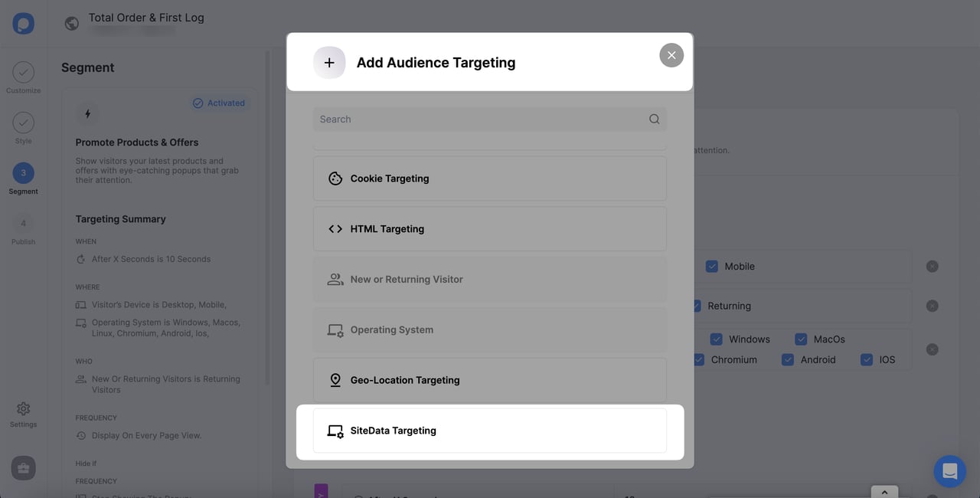Close the Add Audience Targeting dialog
The width and height of the screenshot is (980, 498).
click(x=671, y=55)
